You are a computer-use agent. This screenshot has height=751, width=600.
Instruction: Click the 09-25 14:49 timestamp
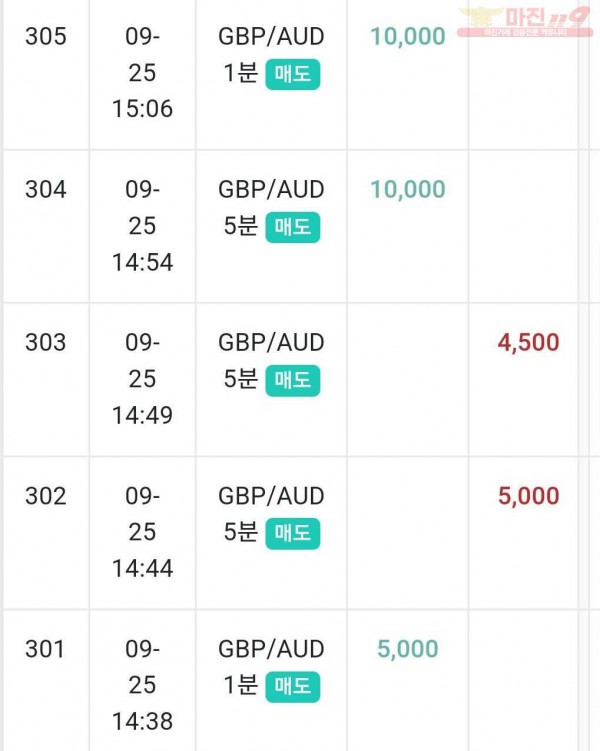142,379
